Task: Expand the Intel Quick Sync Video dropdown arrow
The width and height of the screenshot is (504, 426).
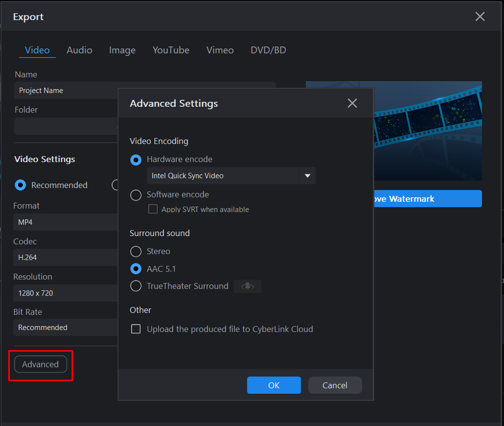Action: coord(307,176)
